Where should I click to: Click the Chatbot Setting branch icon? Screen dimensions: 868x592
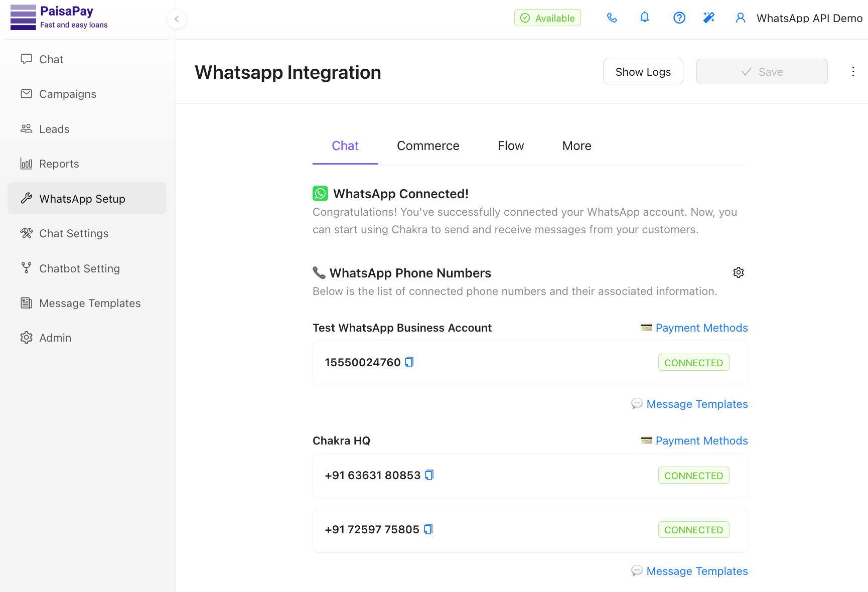pos(27,268)
